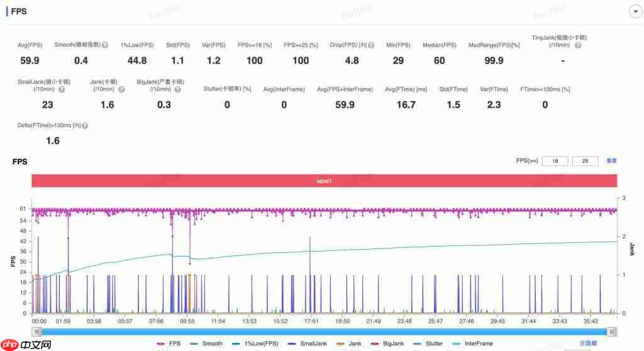The height and width of the screenshot is (351, 644).
Task: Toggle Smooth series in legend
Action: pos(206,343)
